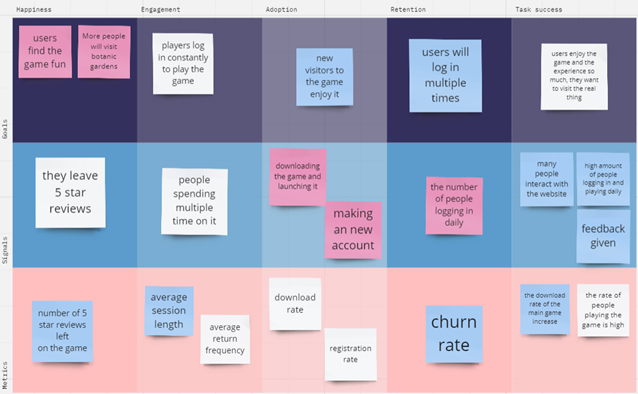
Task: Select the 'making an new account' pink note
Action: click(x=353, y=230)
